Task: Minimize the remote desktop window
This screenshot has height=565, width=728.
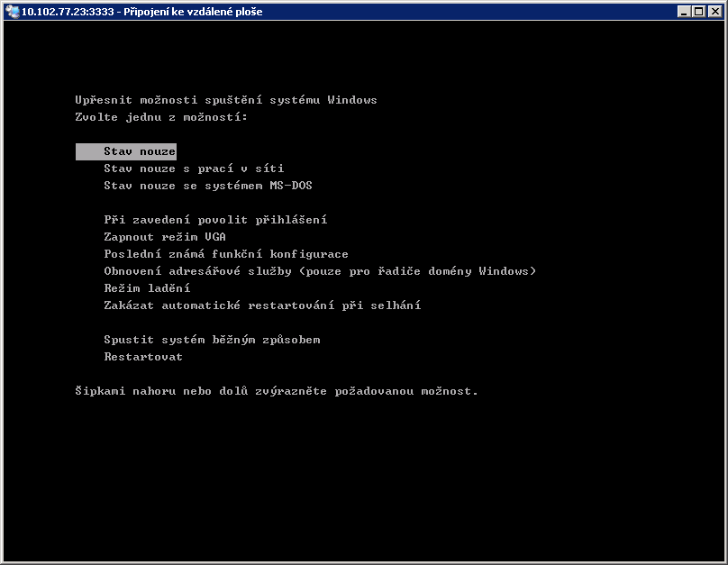Action: [684, 12]
